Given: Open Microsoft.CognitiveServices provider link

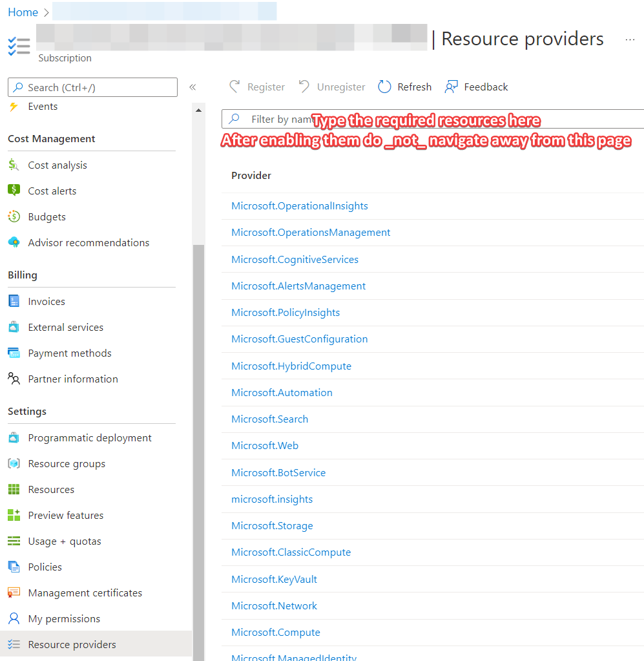Looking at the screenshot, I should coord(295,259).
